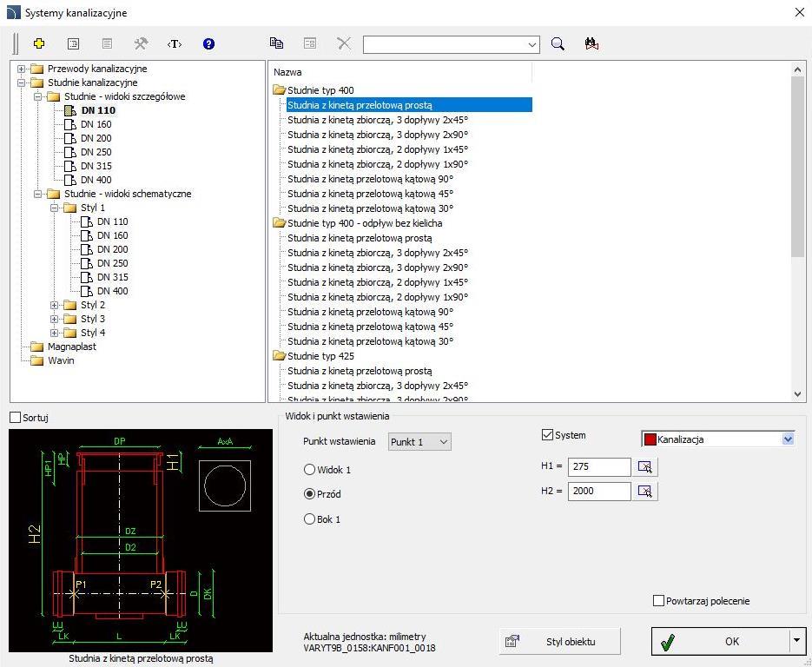812x667 pixels.
Task: Click the red Kanalizacja color swatch
Action: (x=650, y=439)
